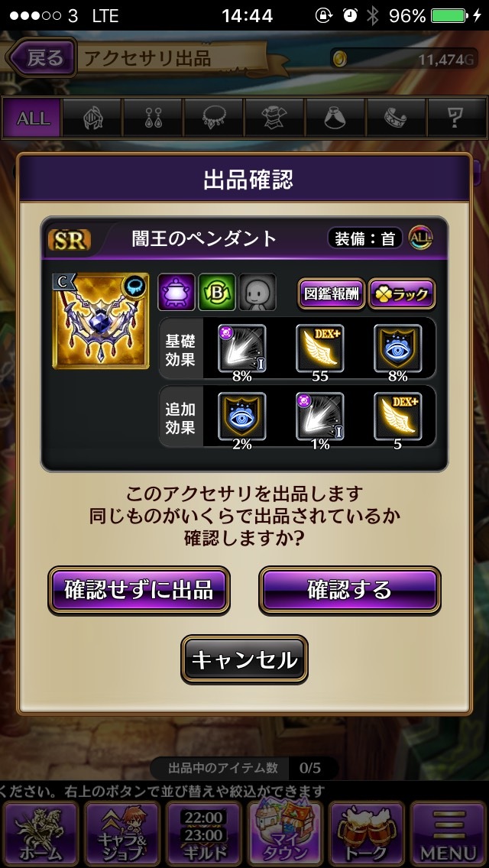Tap the purple cauldron icon

[x=176, y=292]
